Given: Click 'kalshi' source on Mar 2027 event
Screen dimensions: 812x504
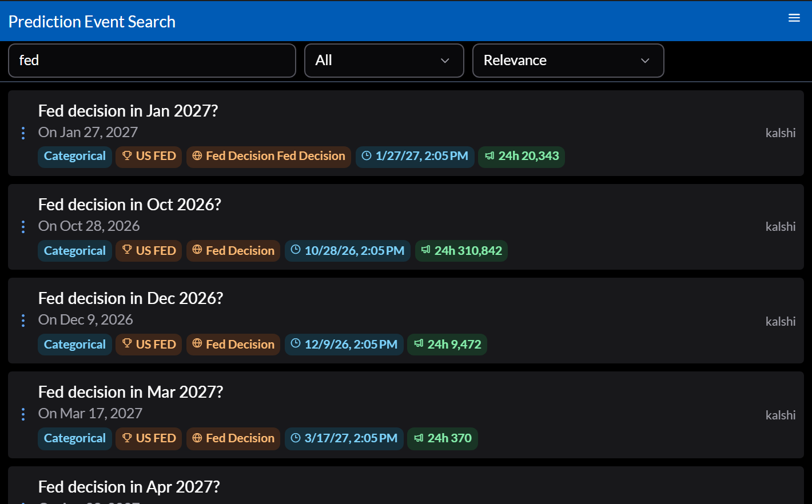Looking at the screenshot, I should pos(781,415).
